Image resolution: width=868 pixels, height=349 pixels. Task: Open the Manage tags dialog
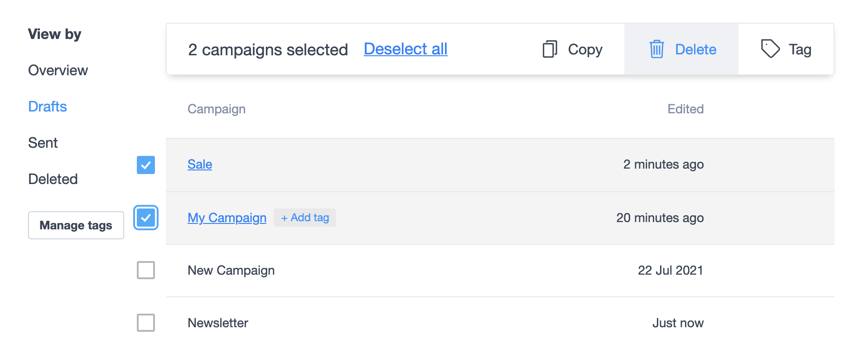tap(76, 225)
